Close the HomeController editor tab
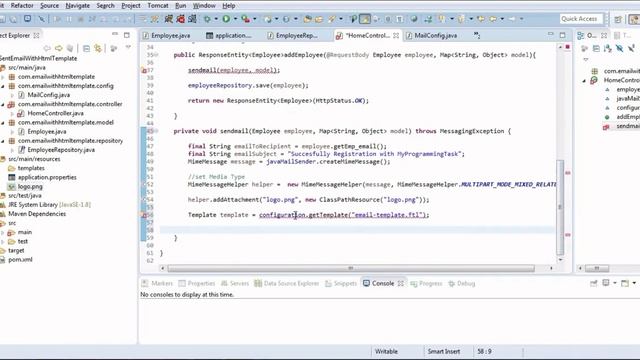 click(396, 36)
